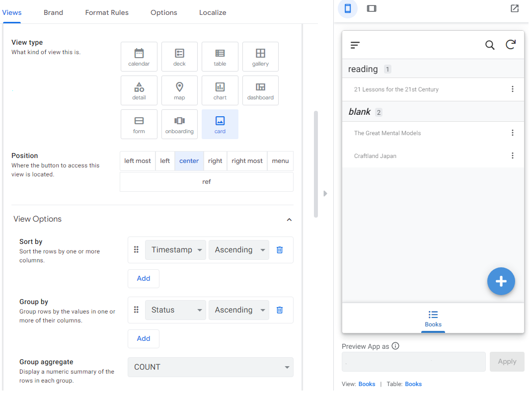Select the calendar view type
Screen dimensions: 532x395
pos(139,57)
